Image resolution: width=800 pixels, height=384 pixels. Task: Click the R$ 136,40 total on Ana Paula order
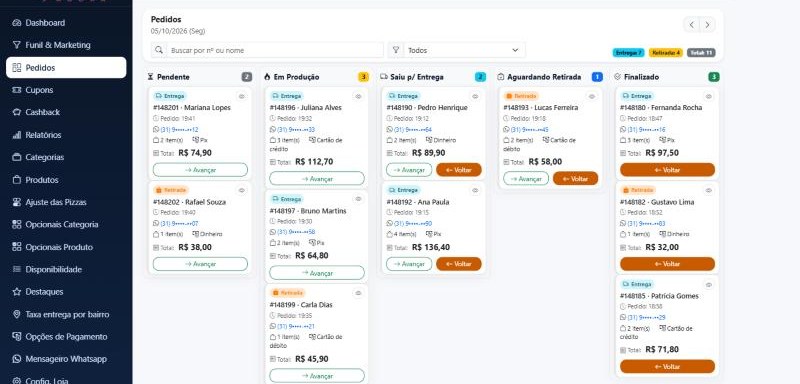[x=431, y=247]
